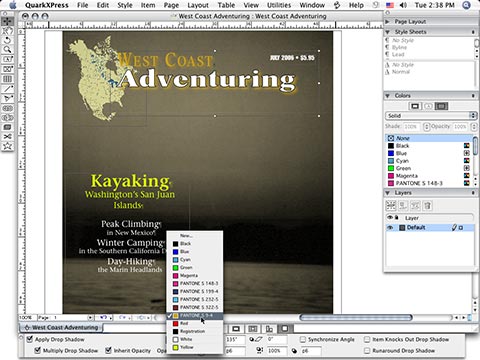Image resolution: width=480 pixels, height=360 pixels.
Task: Select the Composition Zones tool
Action: click(7, 127)
